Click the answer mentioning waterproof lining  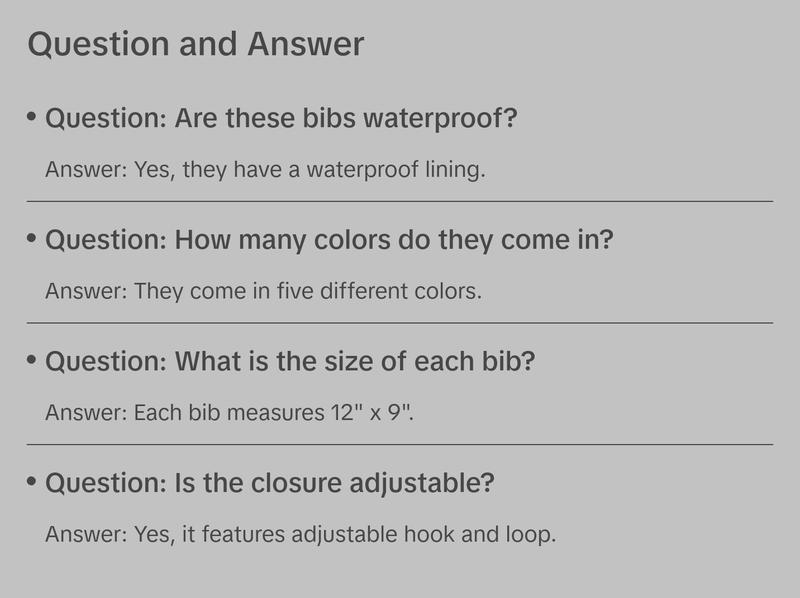click(265, 170)
